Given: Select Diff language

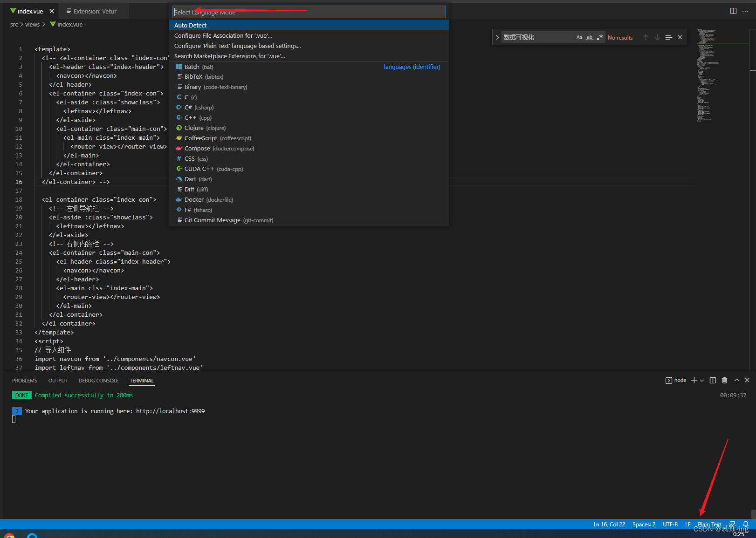Looking at the screenshot, I should click(x=309, y=190).
